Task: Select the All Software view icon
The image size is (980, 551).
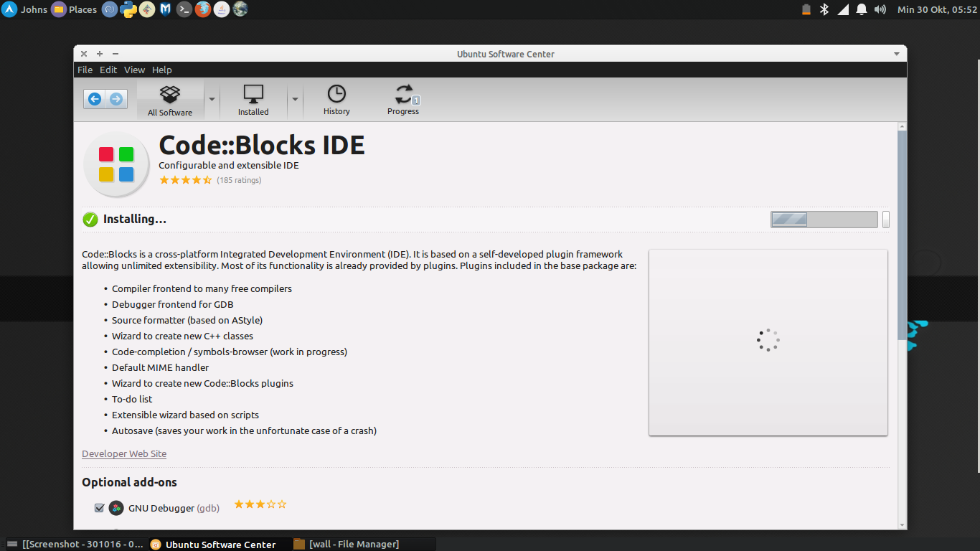Action: [x=170, y=99]
